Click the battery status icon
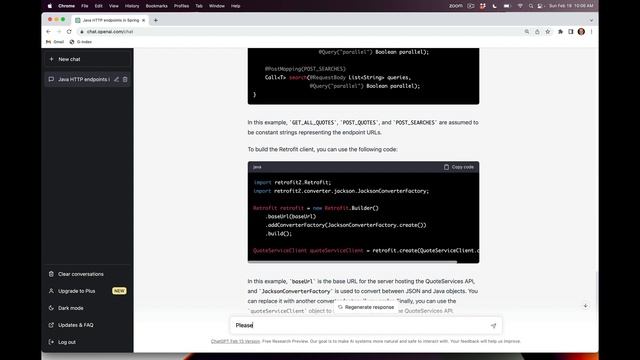 pyautogui.click(x=507, y=6)
